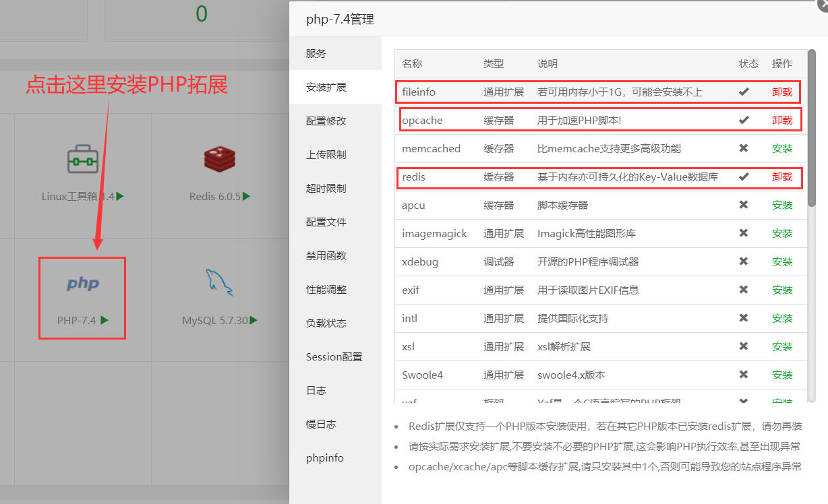Select the 禁用函数 sidebar tab

point(326,256)
